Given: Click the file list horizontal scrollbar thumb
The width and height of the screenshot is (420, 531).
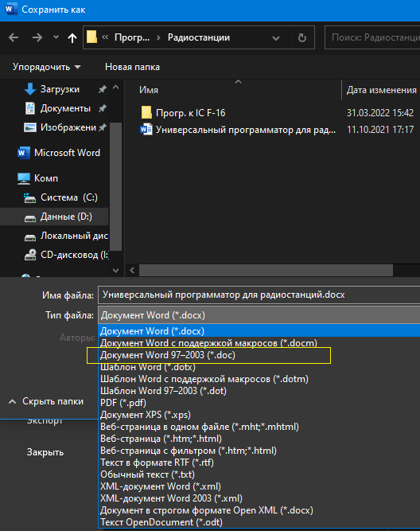Looking at the screenshot, I should point(266,270).
